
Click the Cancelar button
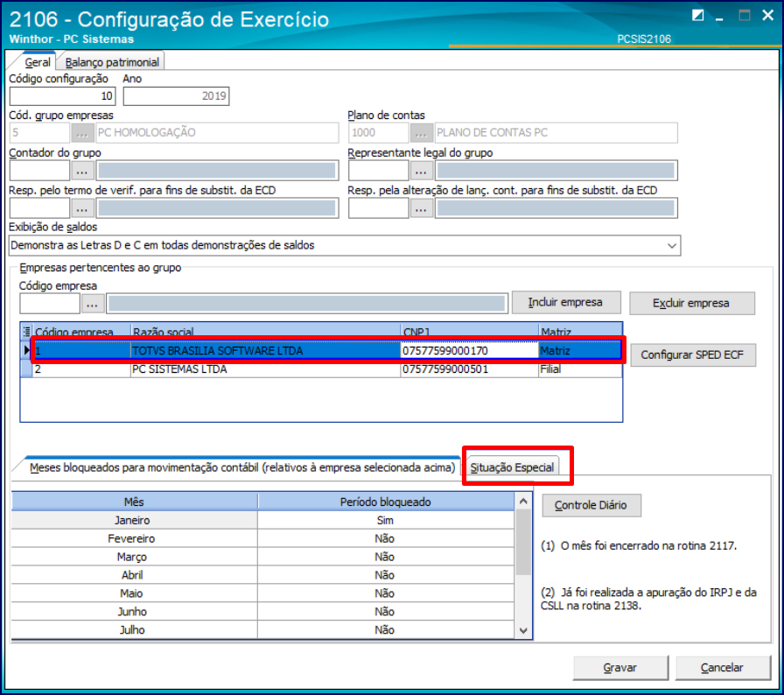point(723,668)
